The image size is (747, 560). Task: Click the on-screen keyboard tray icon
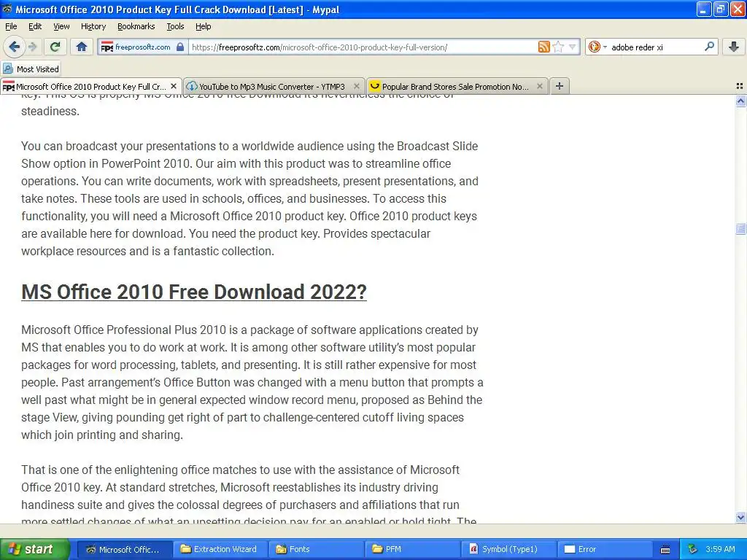click(x=665, y=550)
